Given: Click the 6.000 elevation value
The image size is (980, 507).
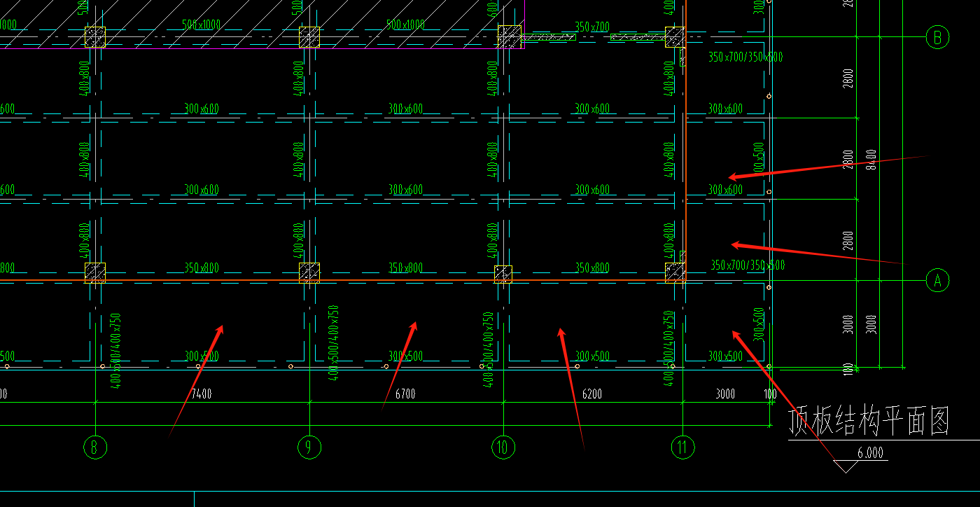Looking at the screenshot, I should click(870, 453).
